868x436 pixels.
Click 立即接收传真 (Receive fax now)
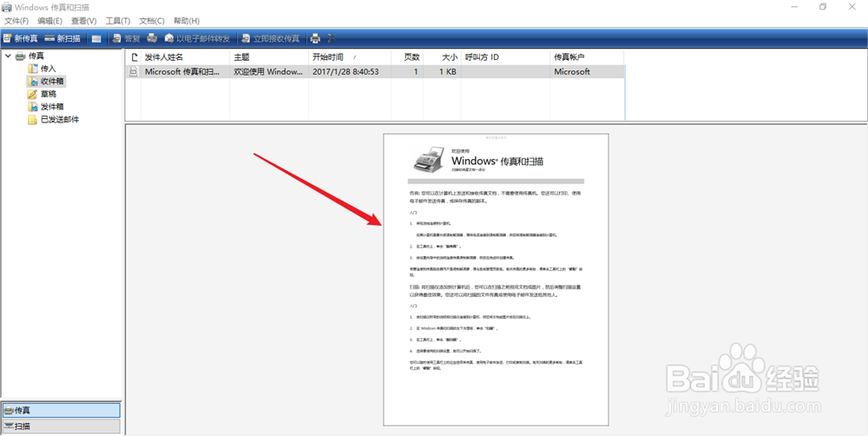270,39
